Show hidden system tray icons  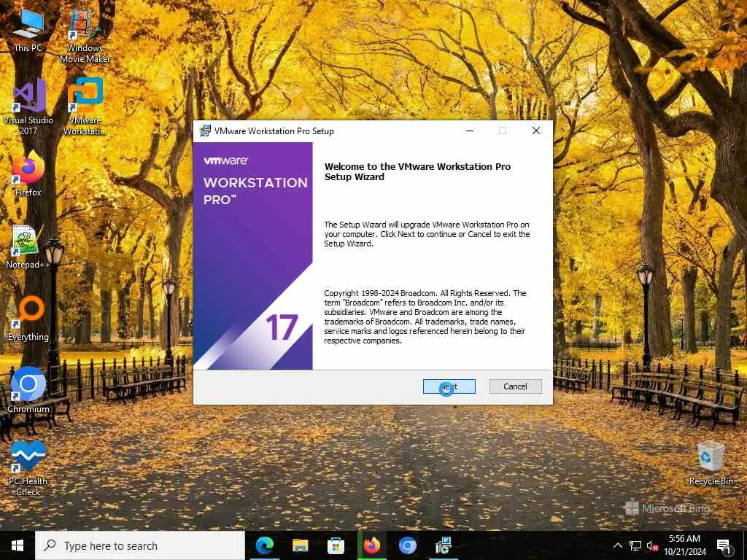click(x=617, y=545)
